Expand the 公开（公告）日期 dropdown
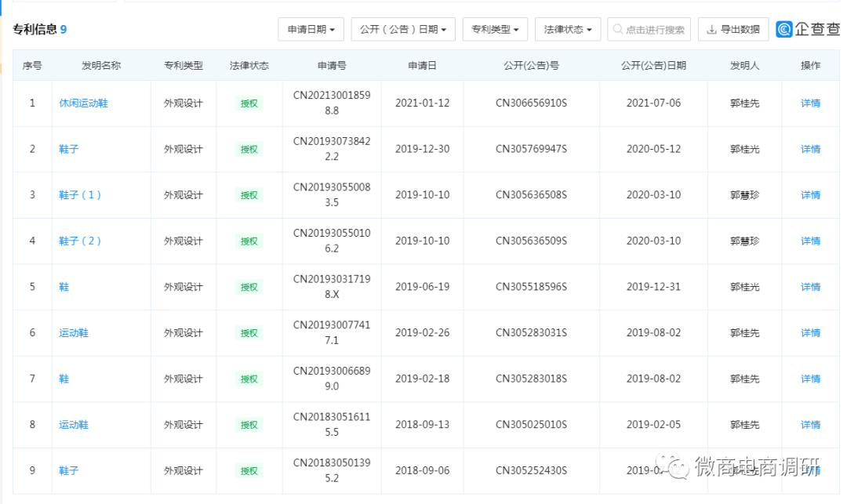Screen dimensions: 847x504 [x=403, y=30]
